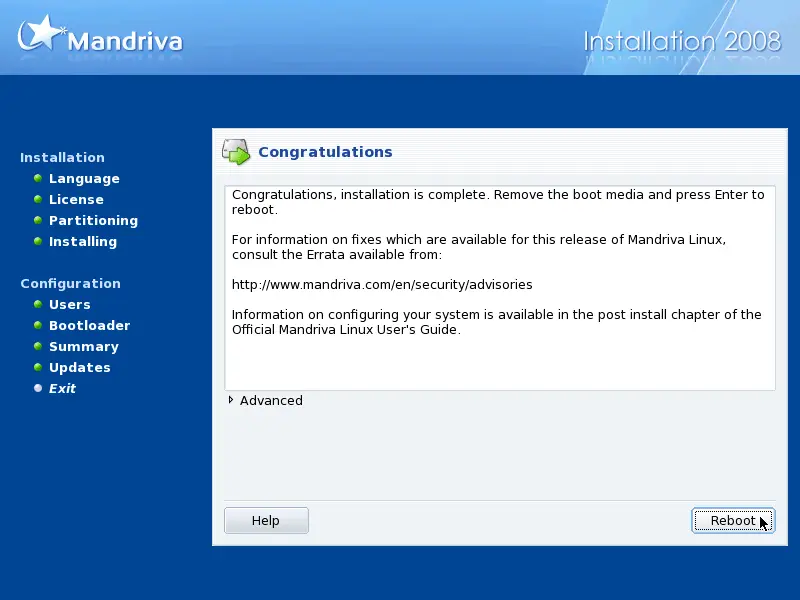Select the Installing step in sidebar
This screenshot has width=800, height=600.
(x=83, y=241)
